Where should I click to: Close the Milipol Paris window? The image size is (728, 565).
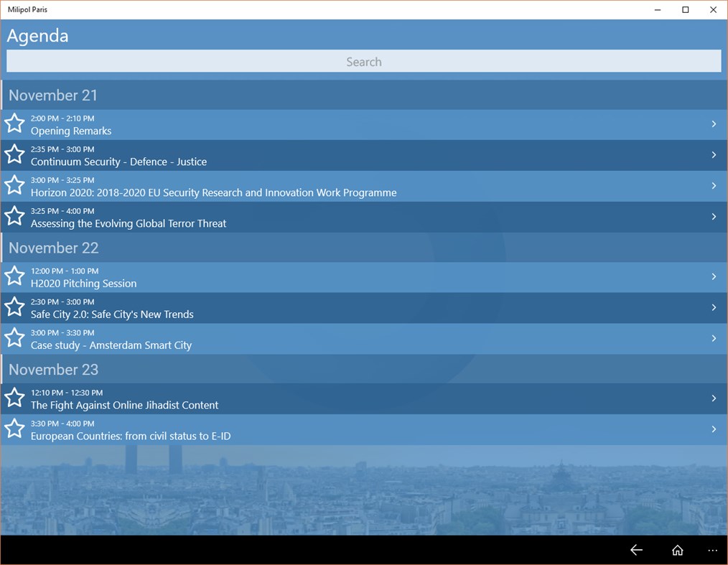713,10
